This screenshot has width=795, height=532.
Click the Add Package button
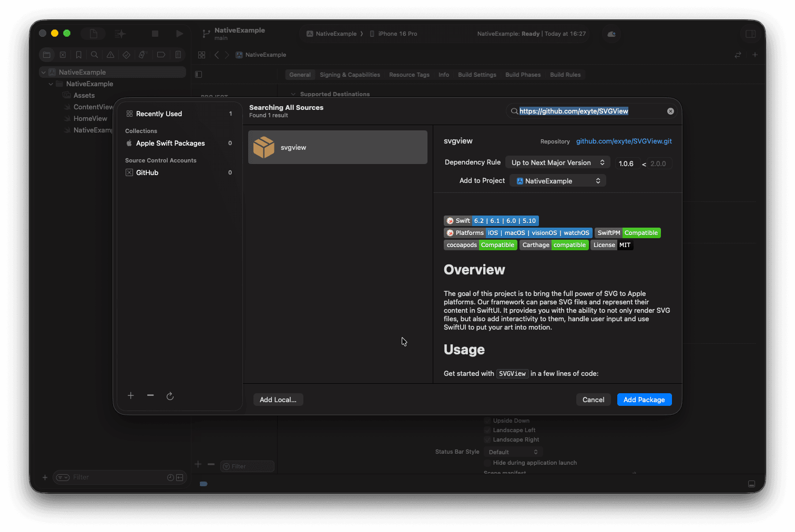tap(644, 400)
